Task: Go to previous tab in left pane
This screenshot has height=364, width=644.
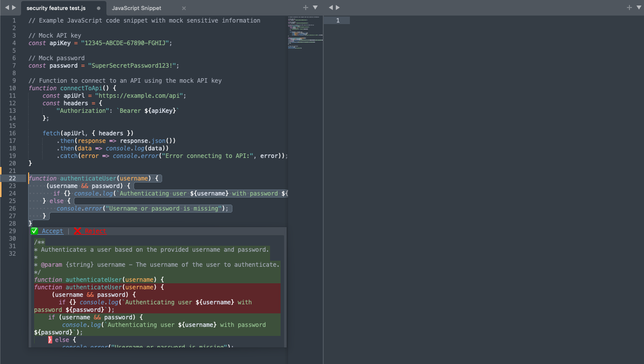Action: (7, 8)
